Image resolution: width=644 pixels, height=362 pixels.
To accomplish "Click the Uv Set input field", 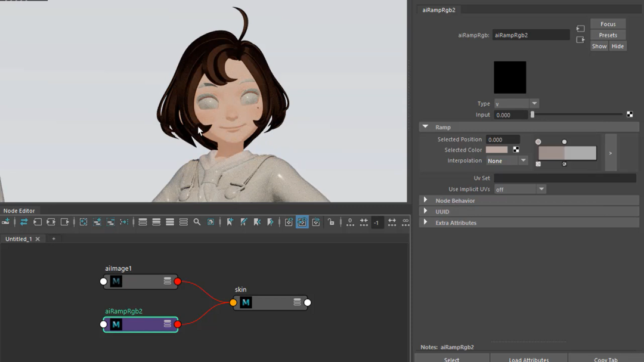I will [x=565, y=178].
